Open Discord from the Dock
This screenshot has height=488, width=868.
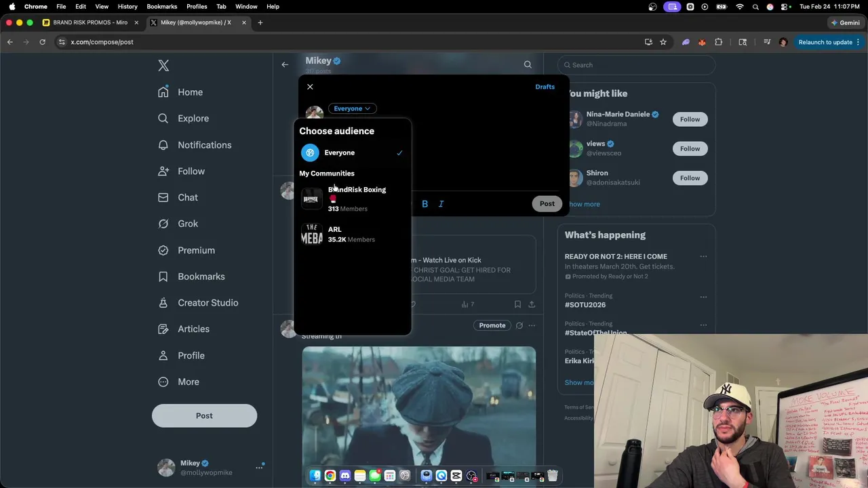344,476
